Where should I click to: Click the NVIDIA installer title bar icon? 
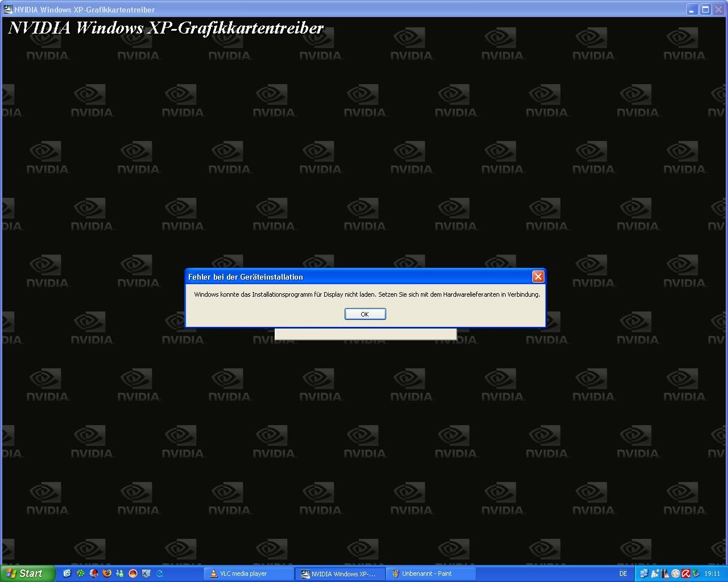(x=8, y=9)
